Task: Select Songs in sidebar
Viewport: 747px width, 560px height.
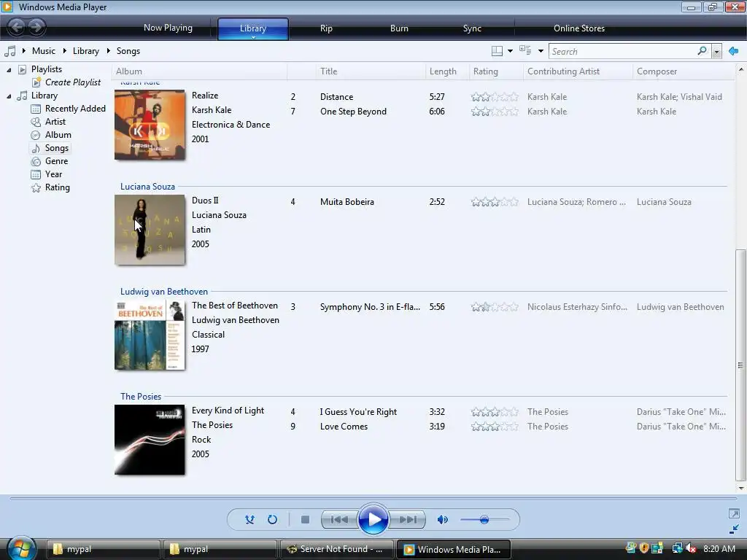Action: 57,148
